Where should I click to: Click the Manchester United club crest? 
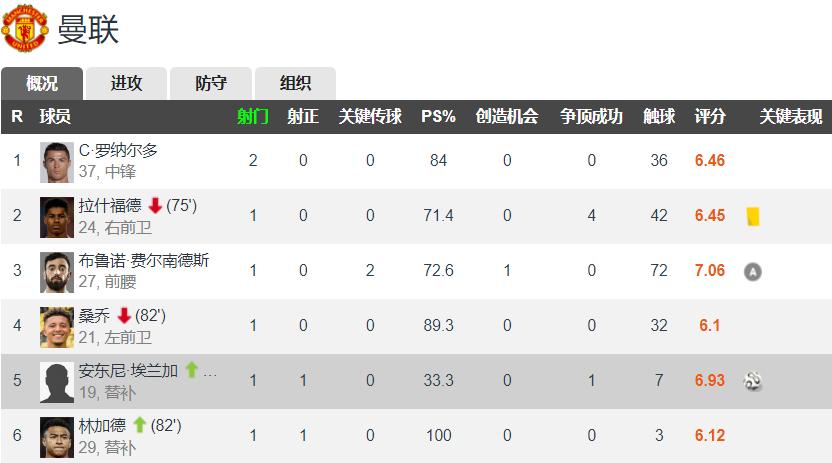(24, 28)
